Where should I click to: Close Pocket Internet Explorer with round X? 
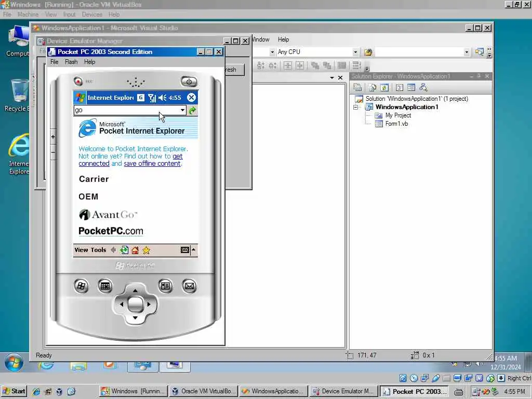191,98
